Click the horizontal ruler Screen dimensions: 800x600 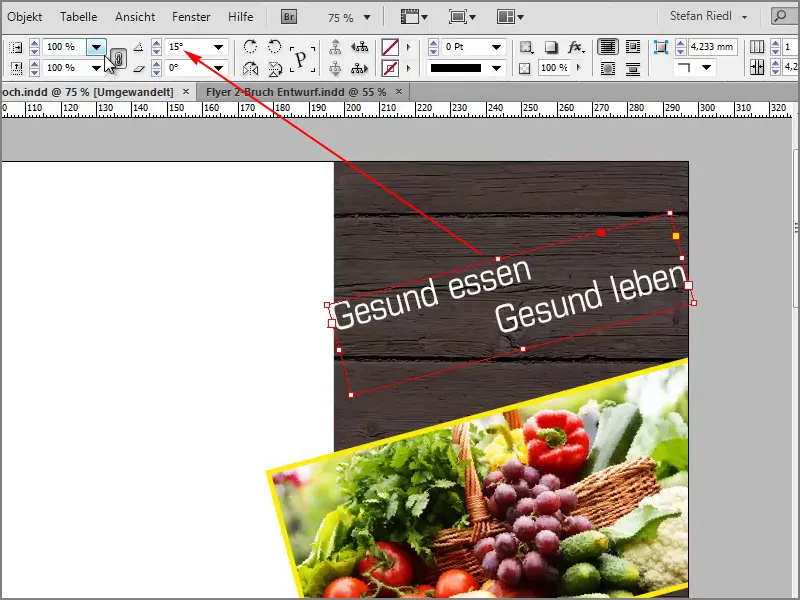[x=398, y=109]
